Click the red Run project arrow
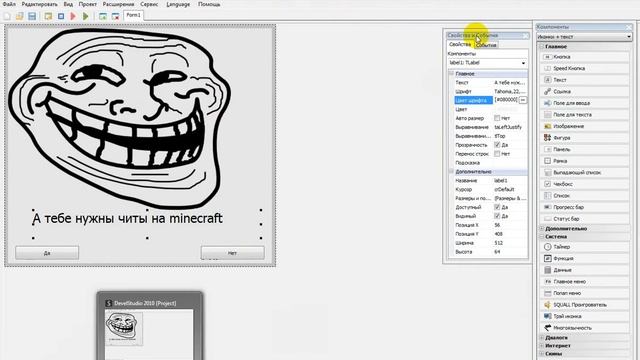Image resolution: width=640 pixels, height=360 pixels. point(73,16)
